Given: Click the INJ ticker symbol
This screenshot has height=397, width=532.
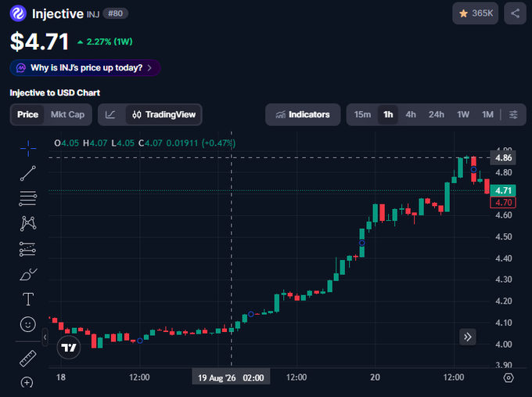Looking at the screenshot, I should coord(93,14).
